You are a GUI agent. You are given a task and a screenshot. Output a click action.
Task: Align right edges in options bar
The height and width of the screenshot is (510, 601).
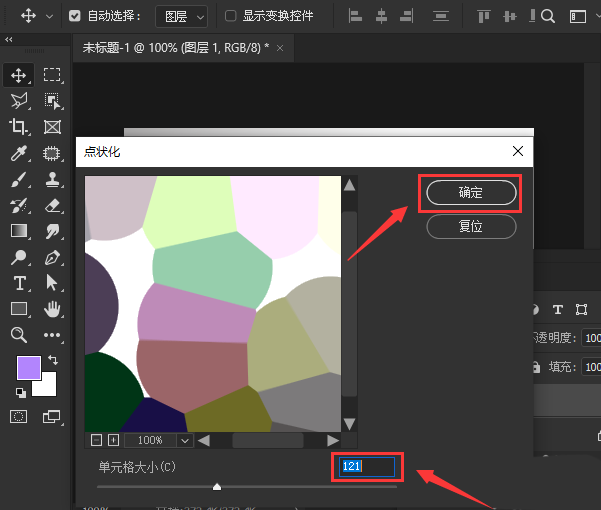tap(406, 16)
